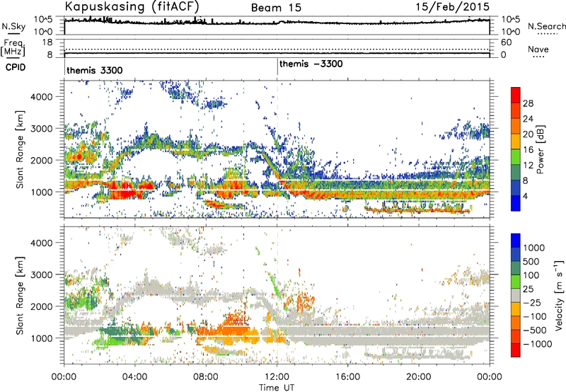566x392 pixels.
Task: Click the 'N.Sky' axis label
Action: 13,26
